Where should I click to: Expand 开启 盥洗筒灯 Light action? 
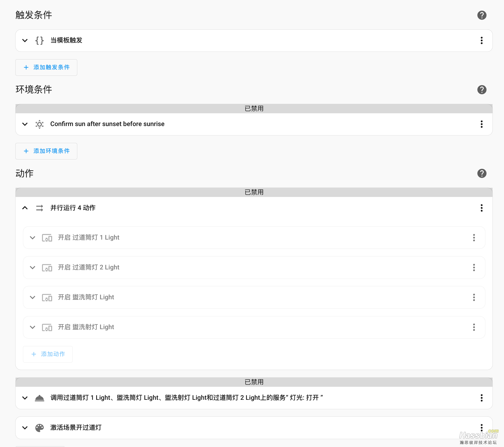click(32, 297)
